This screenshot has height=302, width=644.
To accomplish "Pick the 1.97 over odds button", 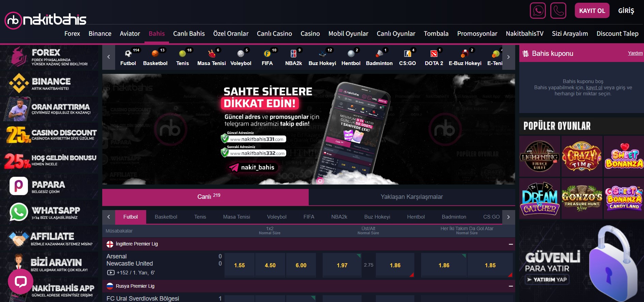I will click(342, 265).
